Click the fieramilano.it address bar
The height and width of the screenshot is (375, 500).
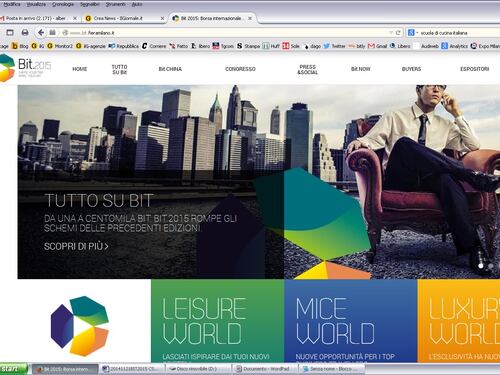pyautogui.click(x=227, y=33)
